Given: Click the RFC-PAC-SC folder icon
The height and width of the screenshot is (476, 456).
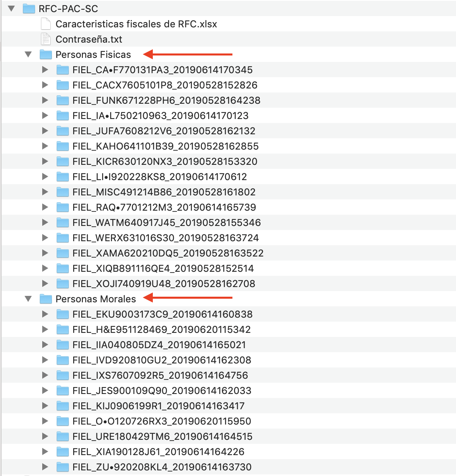Looking at the screenshot, I should (x=29, y=8).
